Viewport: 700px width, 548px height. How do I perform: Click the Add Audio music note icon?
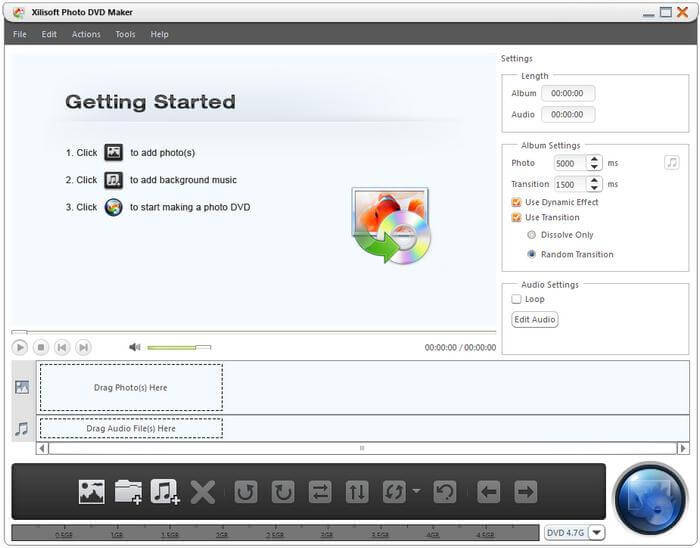pyautogui.click(x=165, y=492)
